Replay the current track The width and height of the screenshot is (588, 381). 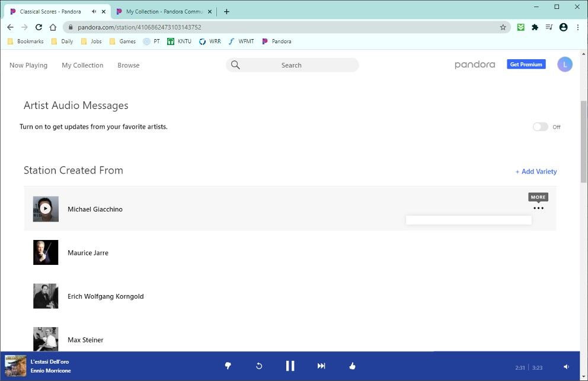coord(259,366)
